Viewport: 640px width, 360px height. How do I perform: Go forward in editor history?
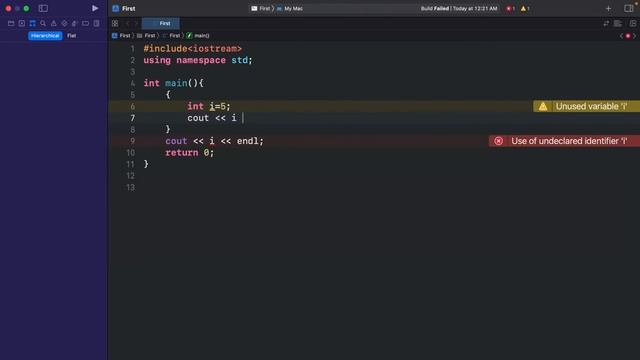(x=136, y=24)
